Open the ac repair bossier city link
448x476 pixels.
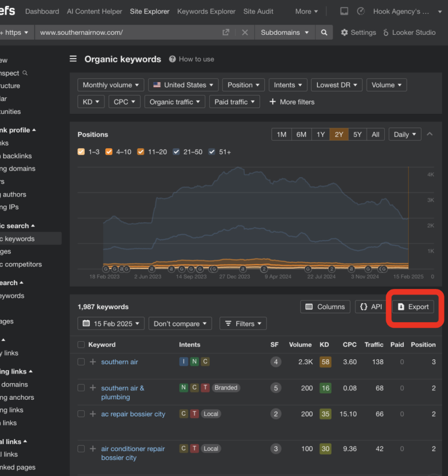(133, 414)
